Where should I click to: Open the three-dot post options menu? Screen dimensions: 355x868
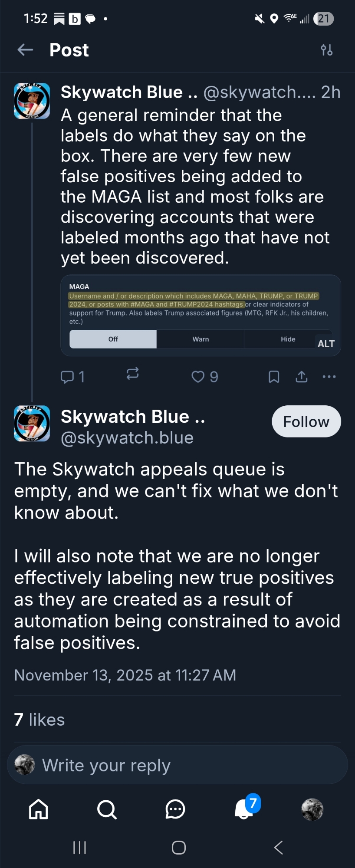click(329, 377)
